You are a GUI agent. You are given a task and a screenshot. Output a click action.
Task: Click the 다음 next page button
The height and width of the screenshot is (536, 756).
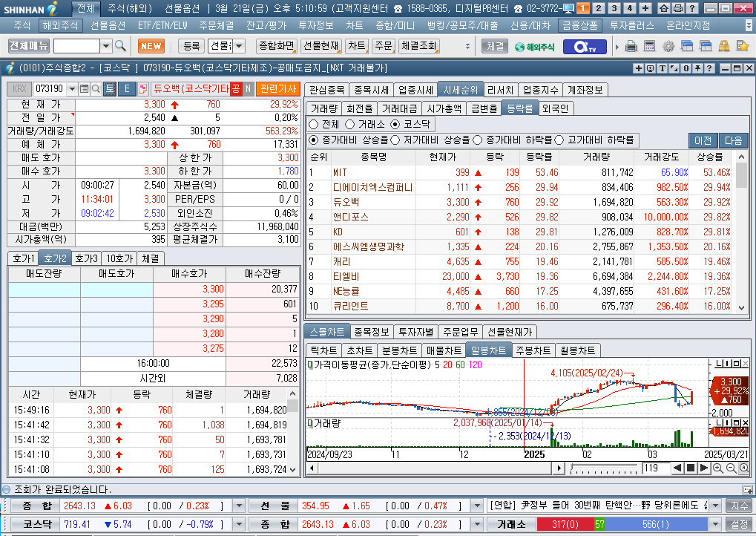(733, 140)
